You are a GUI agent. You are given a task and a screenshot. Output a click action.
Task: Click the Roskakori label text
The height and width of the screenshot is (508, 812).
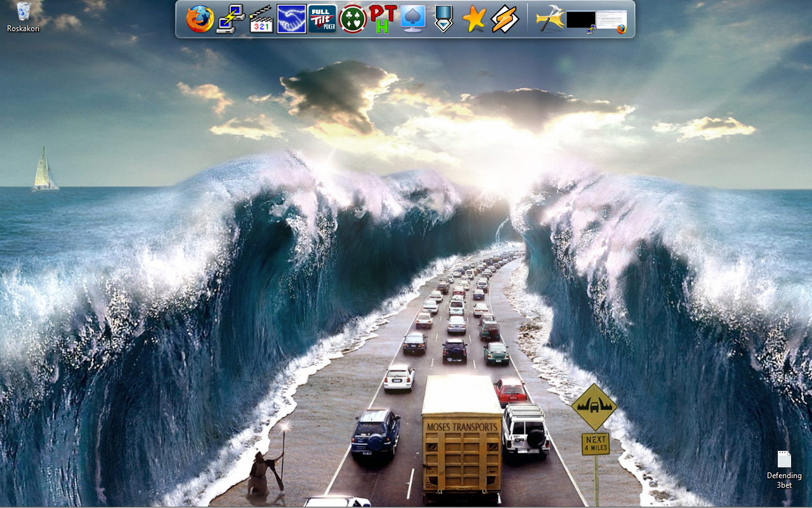coord(23,29)
